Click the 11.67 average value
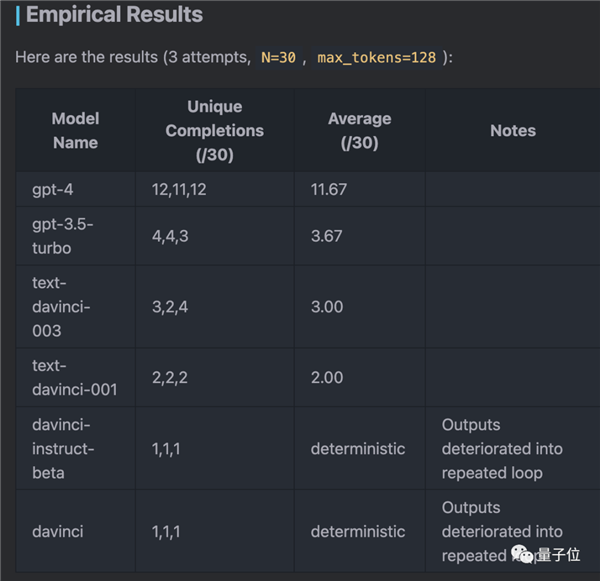Screen dimensions: 600x581 (329, 189)
